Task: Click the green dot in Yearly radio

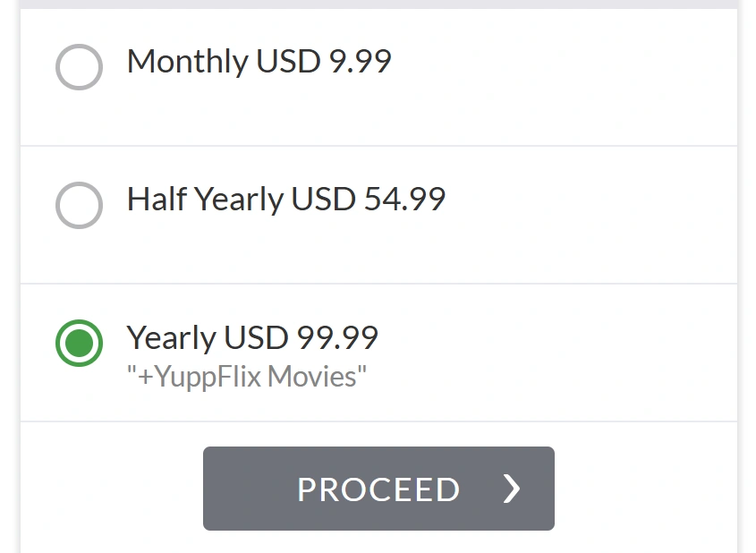Action: [x=79, y=344]
